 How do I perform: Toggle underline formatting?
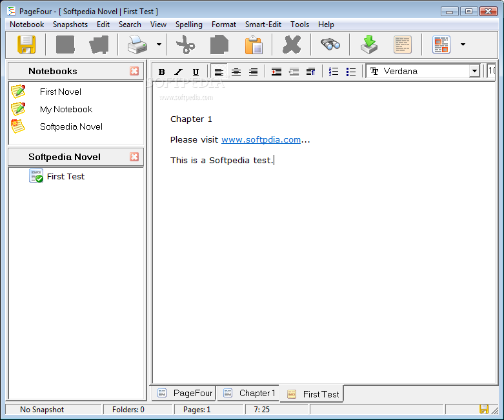tap(196, 72)
